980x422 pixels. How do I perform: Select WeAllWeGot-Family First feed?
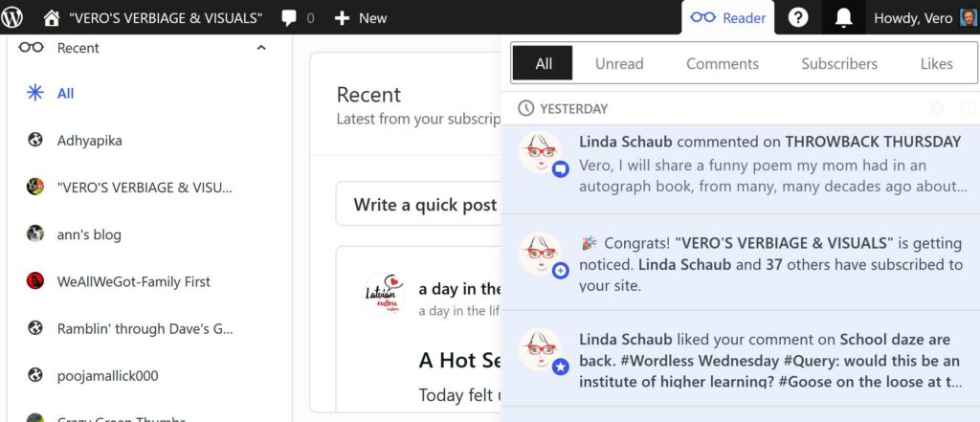119,281
